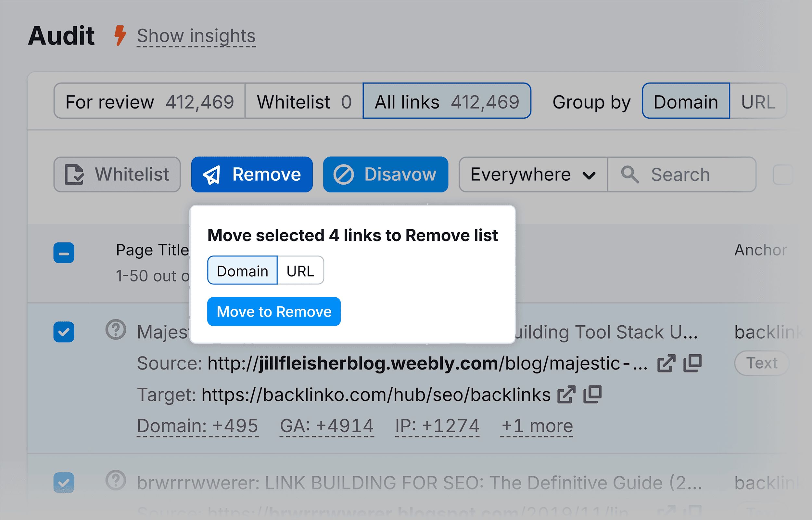Switch to the Whitelist tab
The width and height of the screenshot is (812, 520).
point(303,101)
